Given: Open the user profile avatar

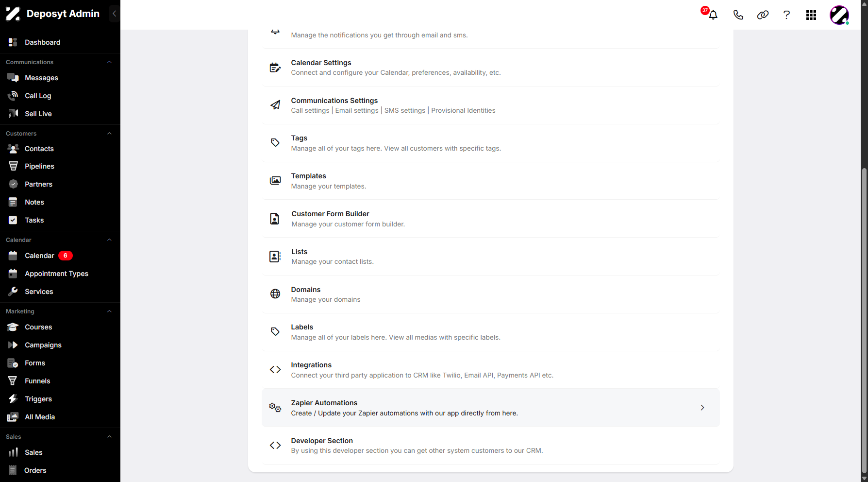Looking at the screenshot, I should (x=839, y=15).
